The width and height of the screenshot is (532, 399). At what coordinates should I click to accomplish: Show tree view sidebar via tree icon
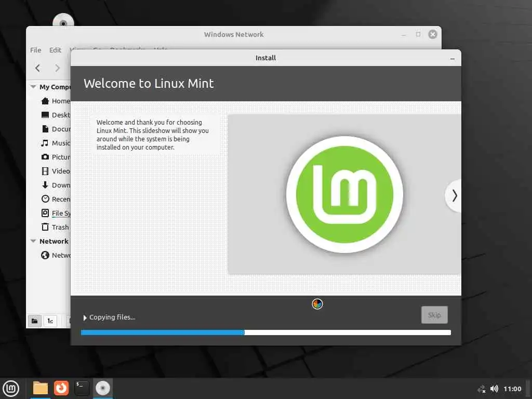[50, 321]
